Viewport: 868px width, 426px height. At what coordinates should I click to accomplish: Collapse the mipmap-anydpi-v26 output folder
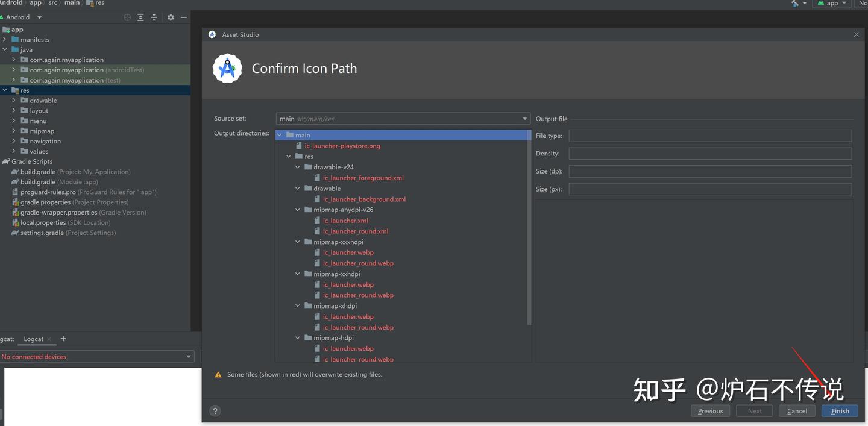(x=298, y=210)
